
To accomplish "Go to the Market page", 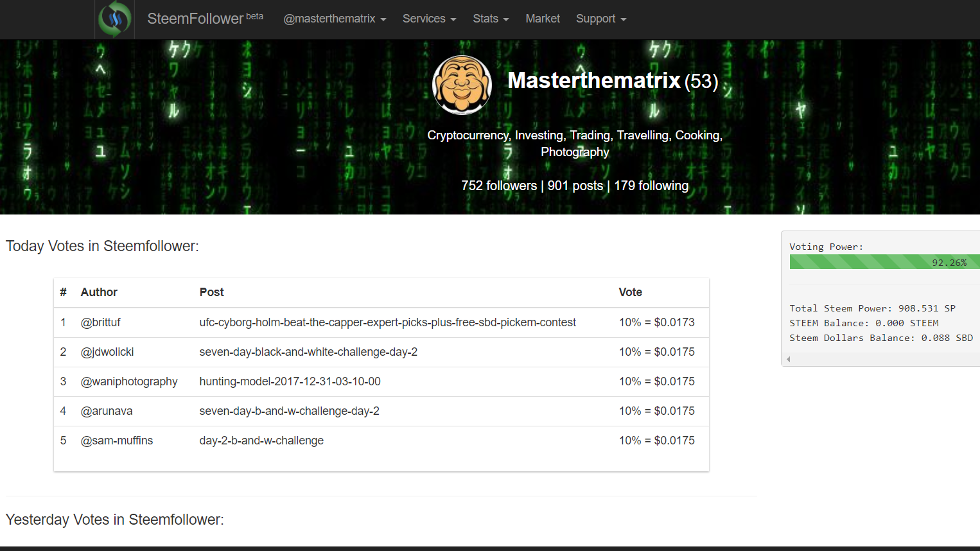I will pyautogui.click(x=543, y=19).
